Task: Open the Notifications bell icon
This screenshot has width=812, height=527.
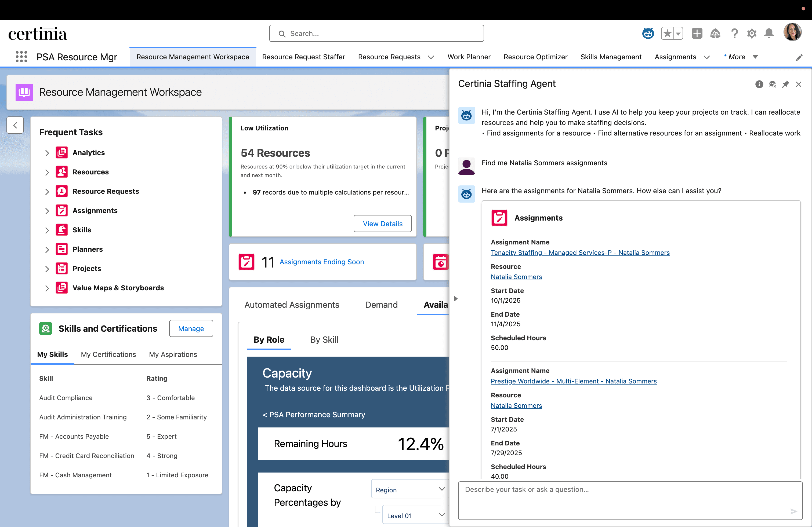Action: 769,33
